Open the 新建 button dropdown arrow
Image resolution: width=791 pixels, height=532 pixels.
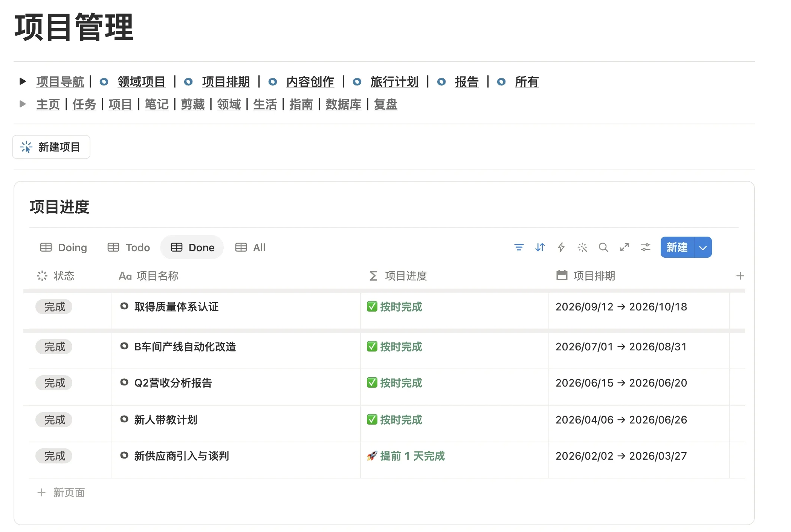point(703,247)
